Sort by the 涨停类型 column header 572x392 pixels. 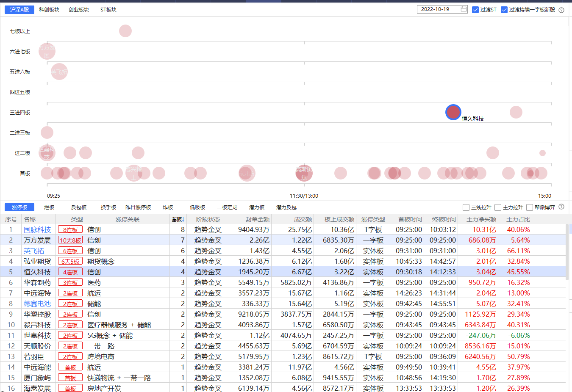(x=373, y=219)
